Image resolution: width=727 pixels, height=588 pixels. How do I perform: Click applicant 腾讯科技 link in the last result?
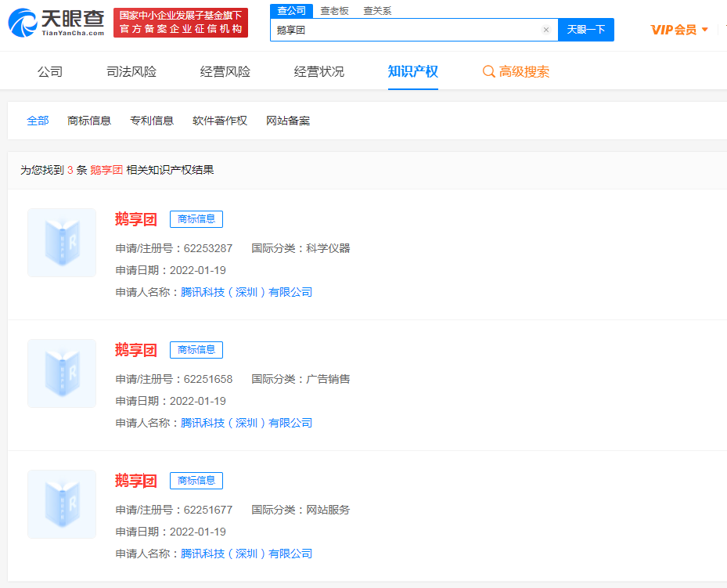tap(247, 554)
